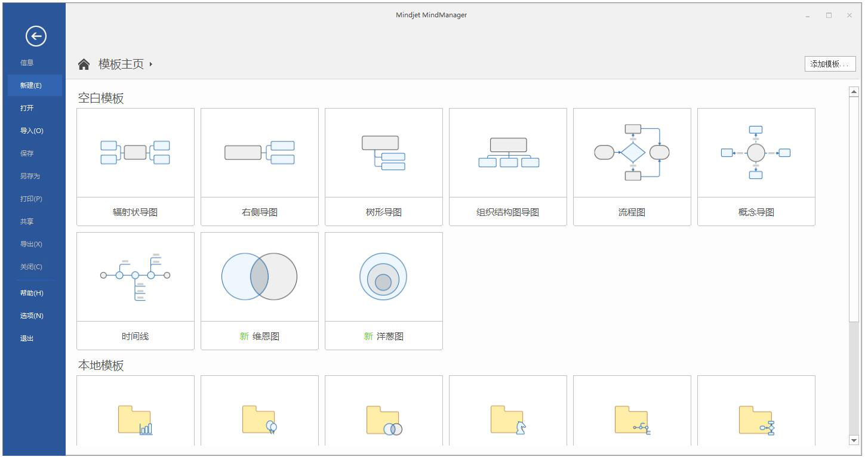Click 退出 to exit the application

point(27,338)
